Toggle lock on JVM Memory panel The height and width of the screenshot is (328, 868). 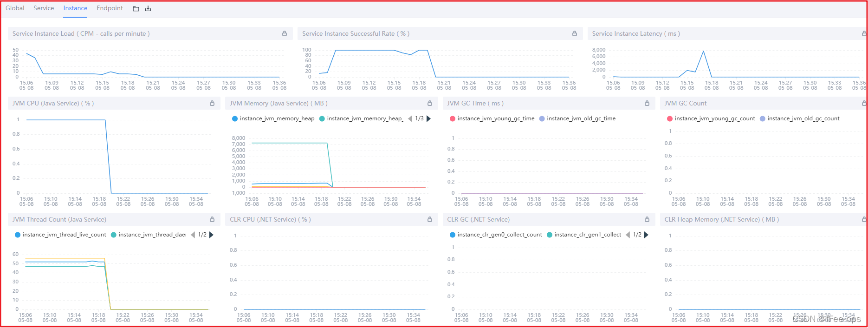(x=430, y=103)
